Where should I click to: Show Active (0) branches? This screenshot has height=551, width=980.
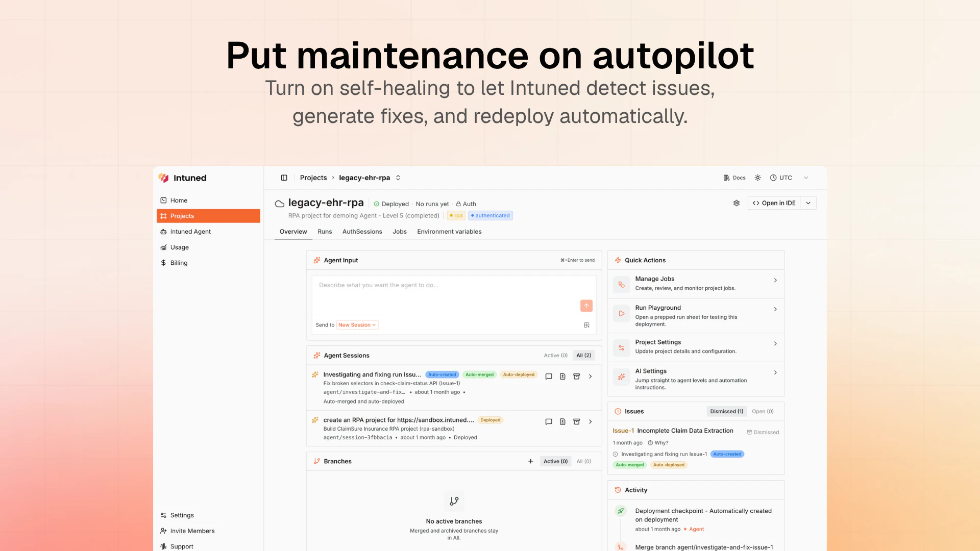click(555, 461)
